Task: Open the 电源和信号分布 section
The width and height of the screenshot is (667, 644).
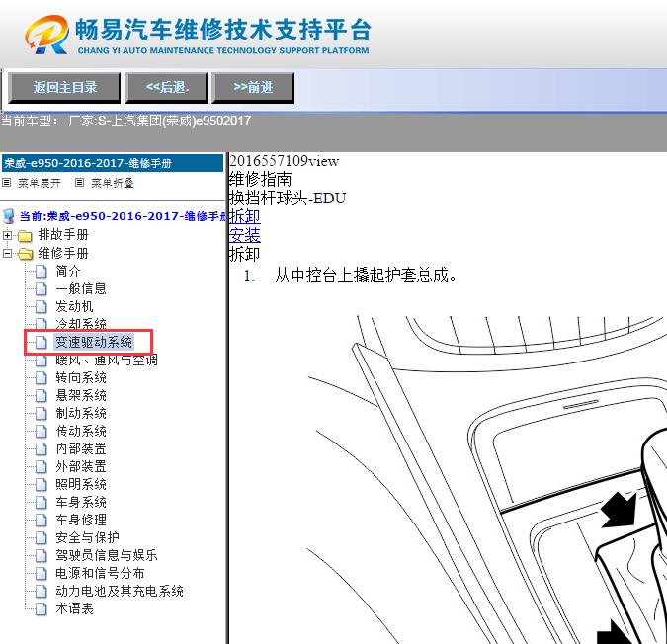Action: point(100,573)
